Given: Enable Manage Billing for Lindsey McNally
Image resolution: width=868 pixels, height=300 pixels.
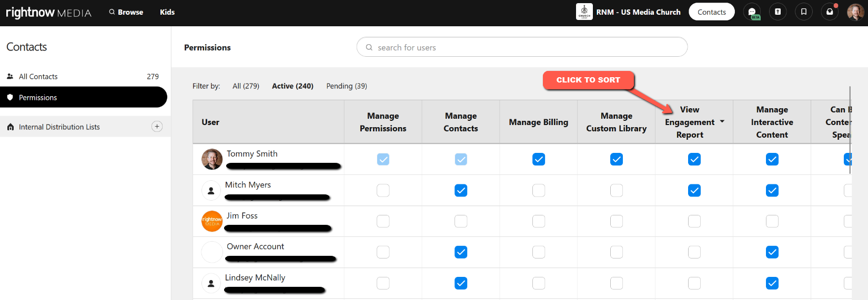Looking at the screenshot, I should pos(539,283).
